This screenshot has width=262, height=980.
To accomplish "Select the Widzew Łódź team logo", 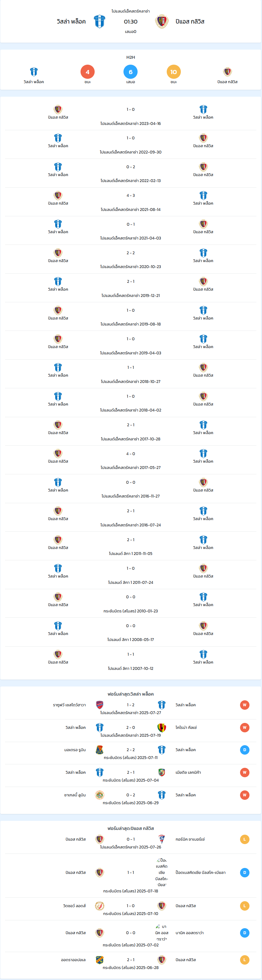I will click(x=99, y=905).
